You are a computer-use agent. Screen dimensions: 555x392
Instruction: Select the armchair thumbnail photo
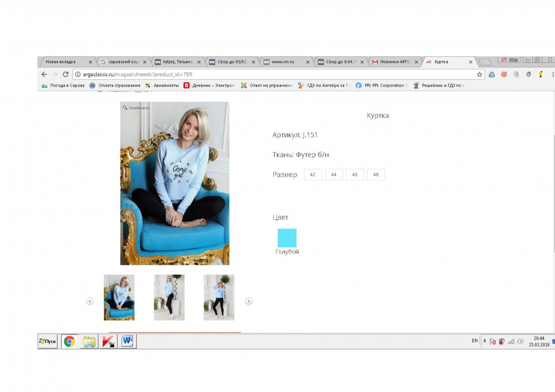[119, 297]
